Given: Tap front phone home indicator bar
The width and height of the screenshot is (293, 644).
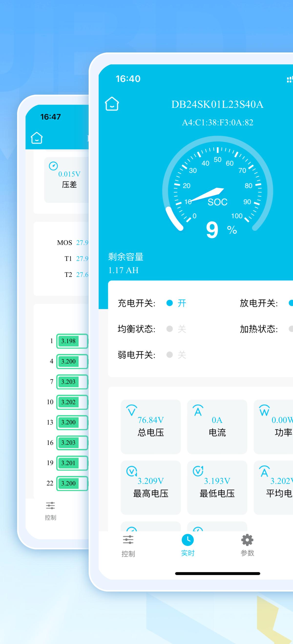Looking at the screenshot, I should pos(218,574).
